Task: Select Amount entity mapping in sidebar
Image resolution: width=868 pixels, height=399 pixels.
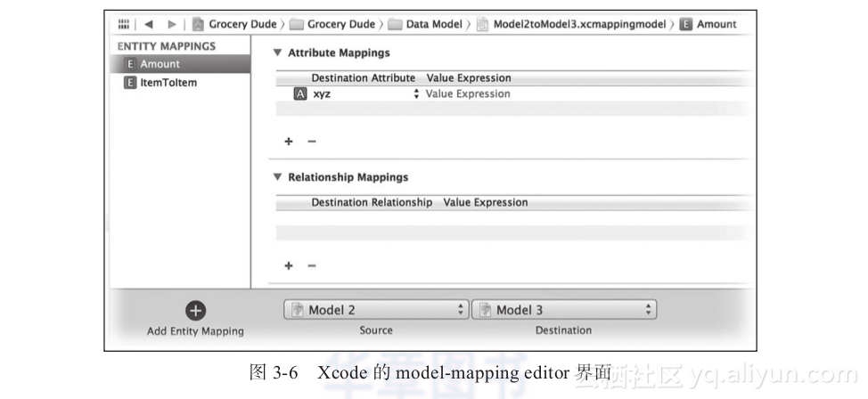Action: point(181,64)
